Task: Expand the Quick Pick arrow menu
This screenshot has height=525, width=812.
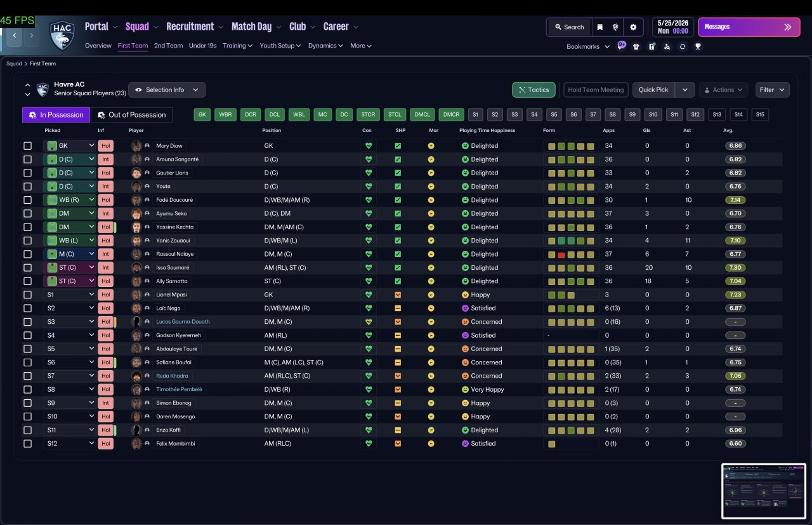Action: pos(684,90)
